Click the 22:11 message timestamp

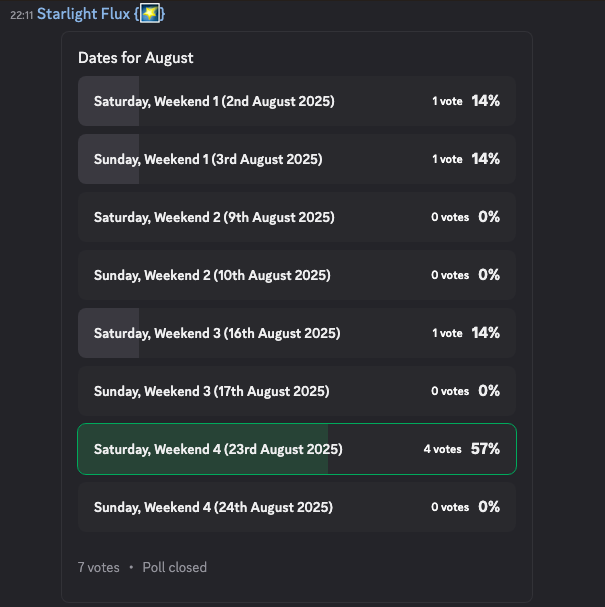21,15
